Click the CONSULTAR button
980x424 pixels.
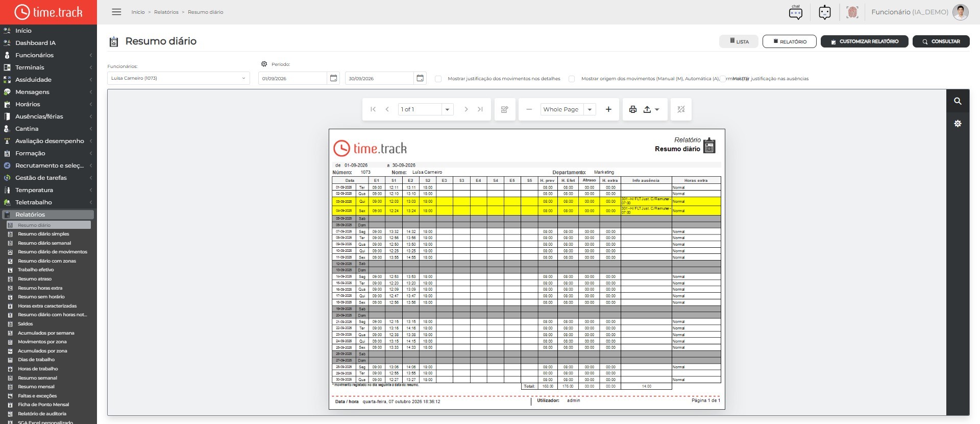pyautogui.click(x=941, y=41)
